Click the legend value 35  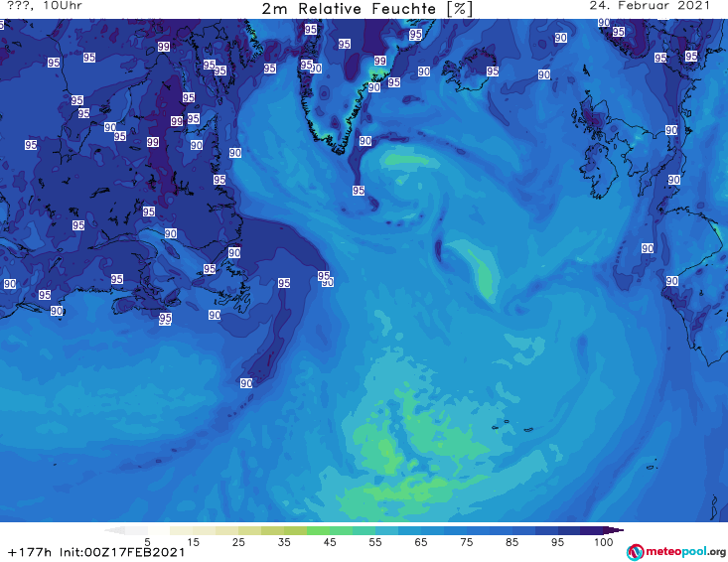click(284, 542)
